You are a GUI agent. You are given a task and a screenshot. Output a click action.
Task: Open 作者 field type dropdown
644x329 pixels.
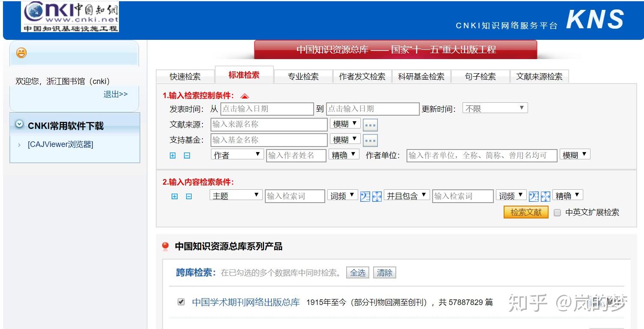coord(237,155)
